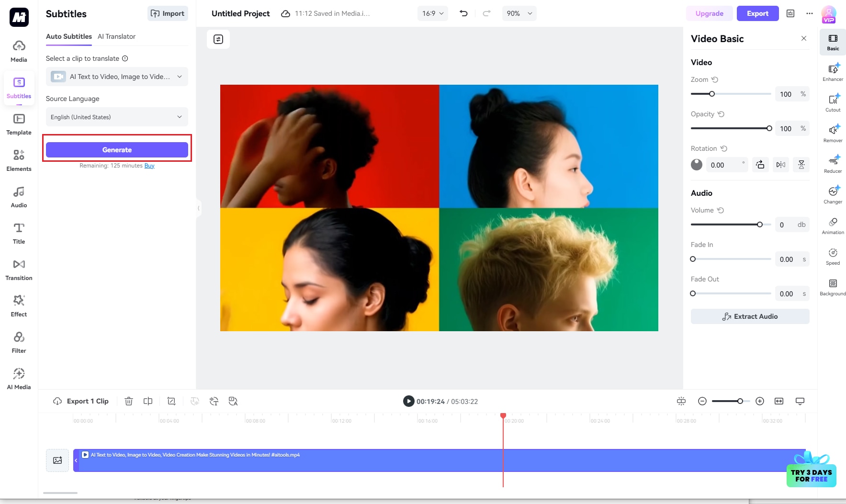Reset the Zoom value
The image size is (846, 504).
click(x=715, y=79)
